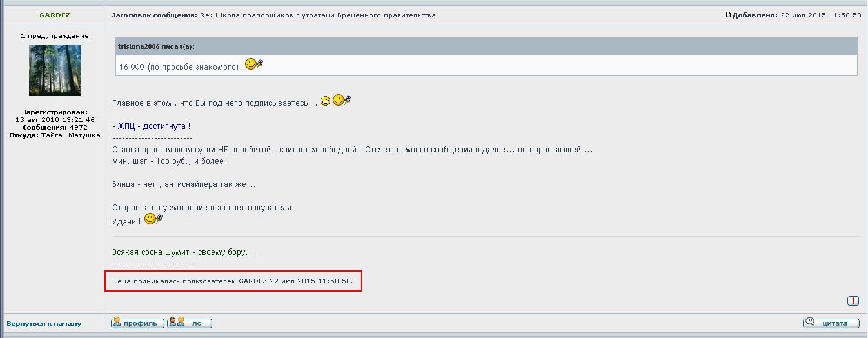Click the blue text МПЦ - достигнута
Viewport: 868px width, 338px height.
pyautogui.click(x=152, y=126)
